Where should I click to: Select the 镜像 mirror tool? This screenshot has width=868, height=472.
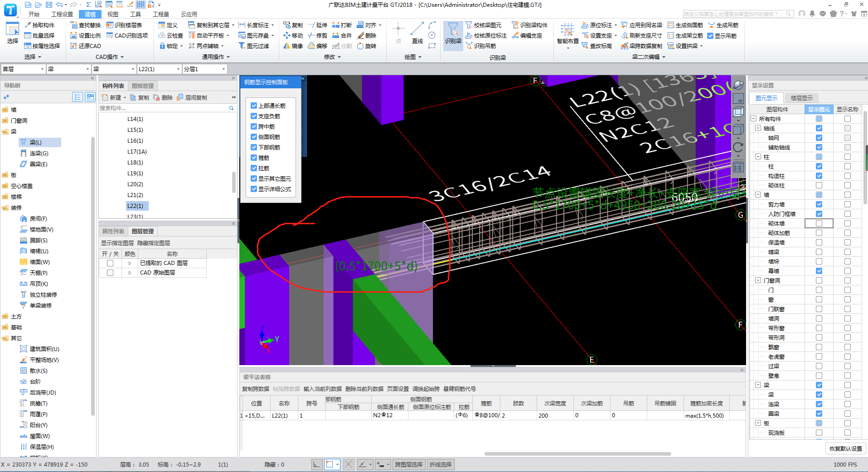point(293,46)
